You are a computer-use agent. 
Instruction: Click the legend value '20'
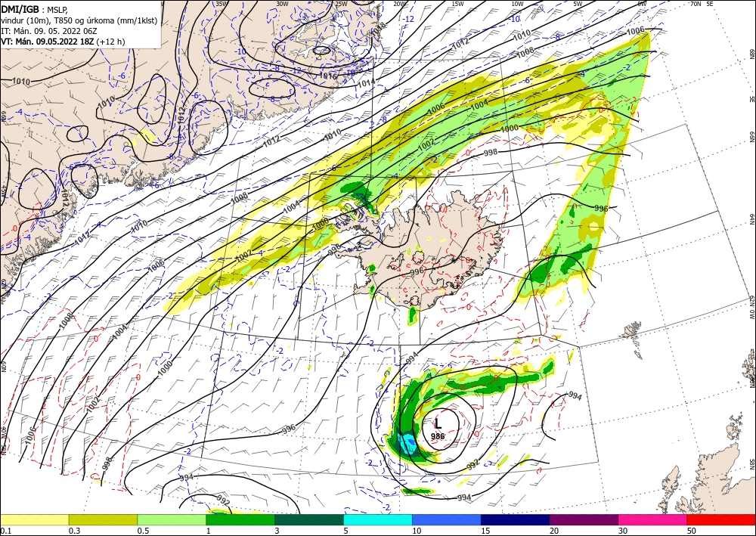pos(554,531)
